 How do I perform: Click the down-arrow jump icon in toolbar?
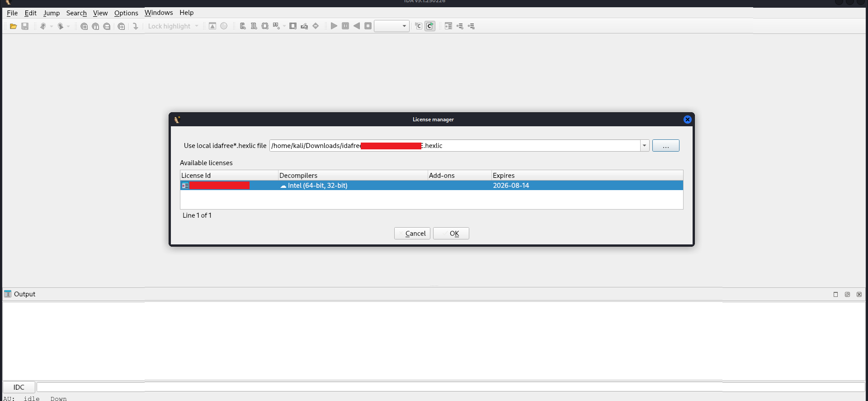point(135,26)
